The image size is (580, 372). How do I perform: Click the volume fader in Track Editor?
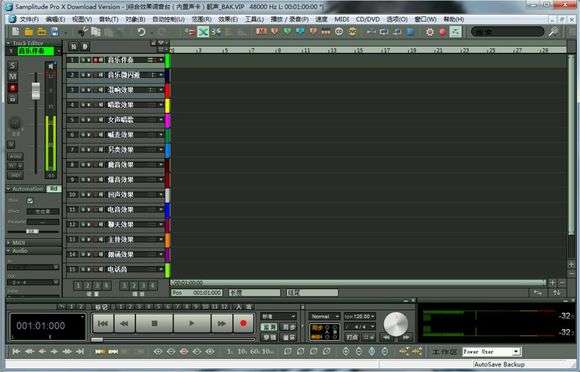[x=36, y=90]
